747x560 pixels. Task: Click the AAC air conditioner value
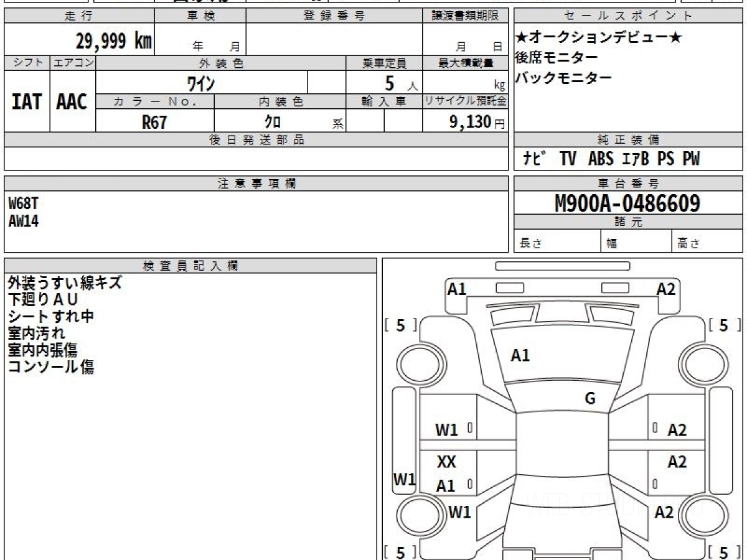pos(72,102)
